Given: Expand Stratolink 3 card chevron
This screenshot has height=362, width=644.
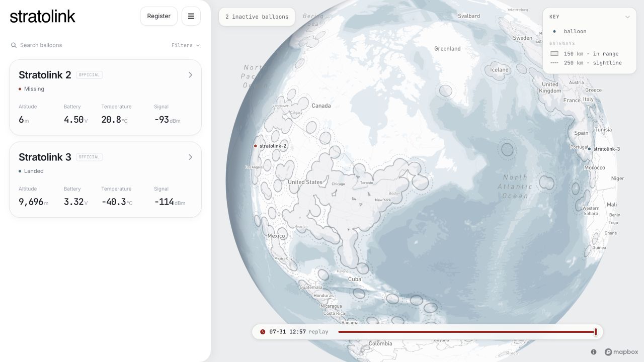Looking at the screenshot, I should tap(190, 157).
